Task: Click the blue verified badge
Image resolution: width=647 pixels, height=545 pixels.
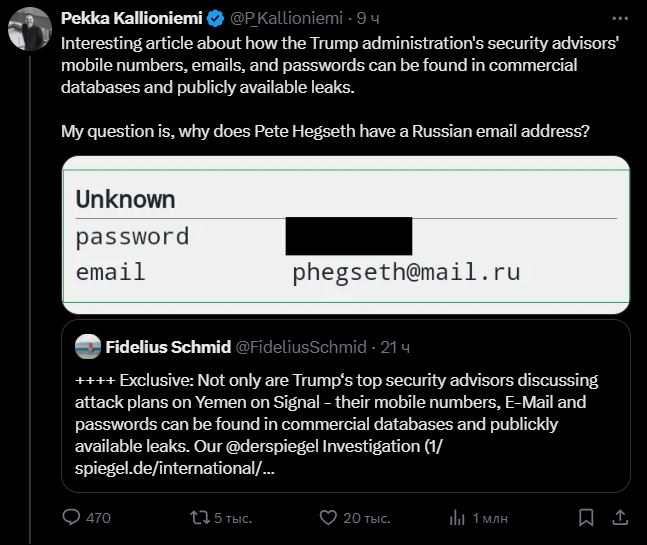Action: point(214,18)
